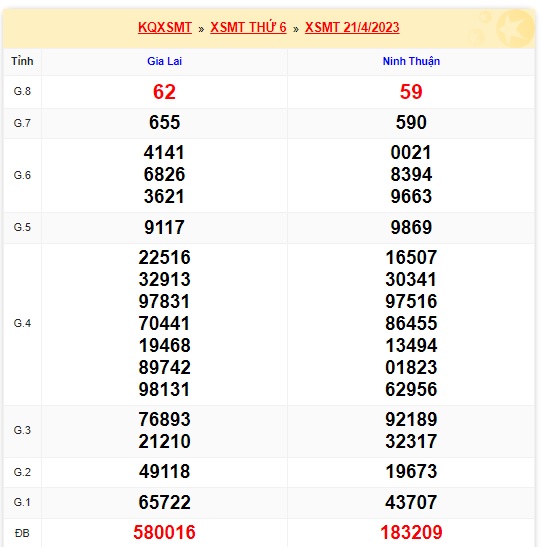Click the G.7 row label
This screenshot has width=541, height=547.
point(22,123)
